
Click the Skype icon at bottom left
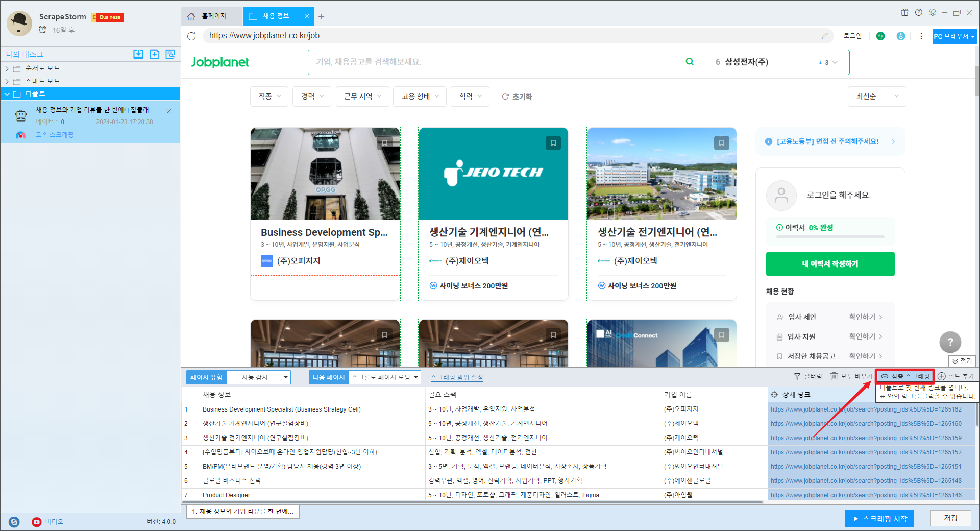point(14,522)
